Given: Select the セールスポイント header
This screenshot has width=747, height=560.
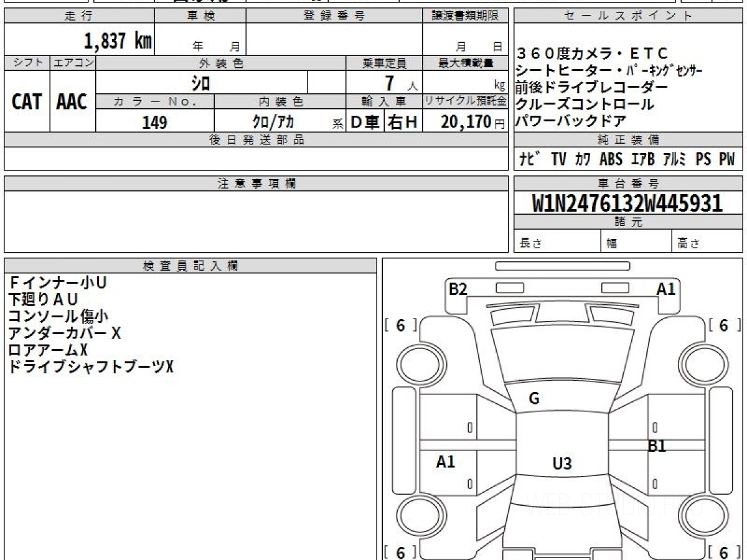Looking at the screenshot, I should pos(628,16).
